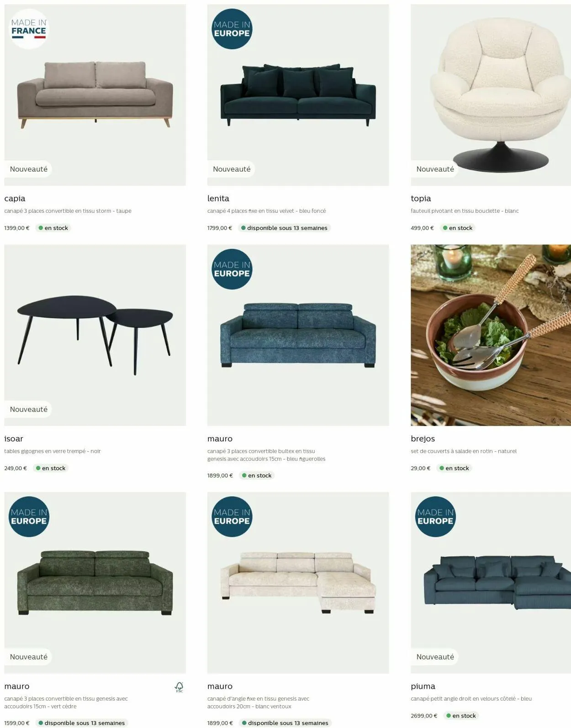Open the topia product title link
This screenshot has width=571, height=728.
tap(421, 199)
